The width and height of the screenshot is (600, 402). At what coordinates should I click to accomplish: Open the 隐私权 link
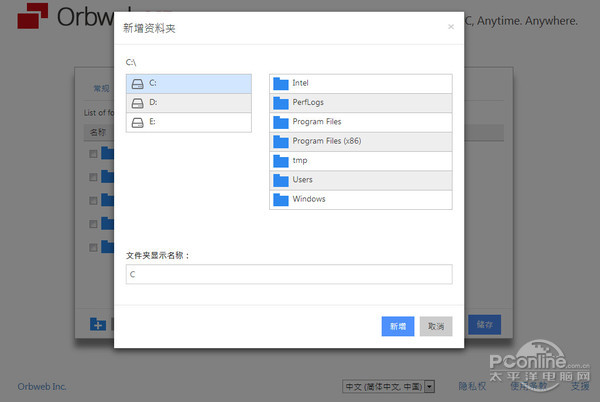point(472,386)
